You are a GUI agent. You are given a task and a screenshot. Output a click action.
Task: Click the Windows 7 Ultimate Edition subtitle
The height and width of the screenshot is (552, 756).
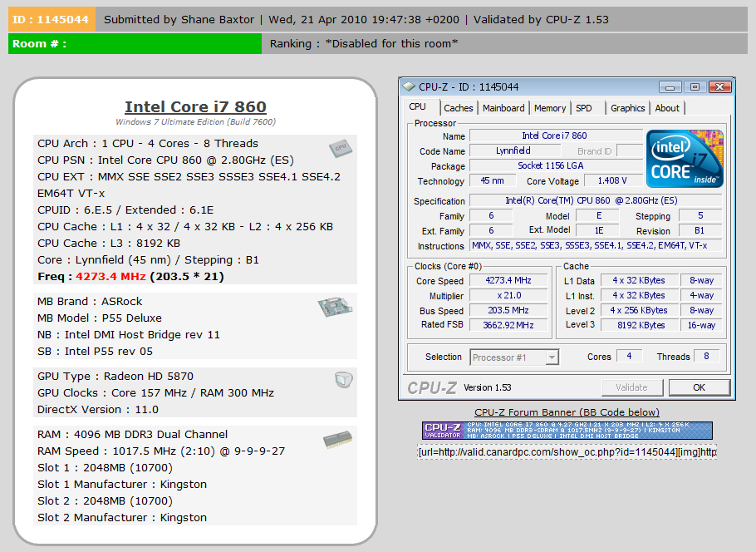tap(195, 121)
